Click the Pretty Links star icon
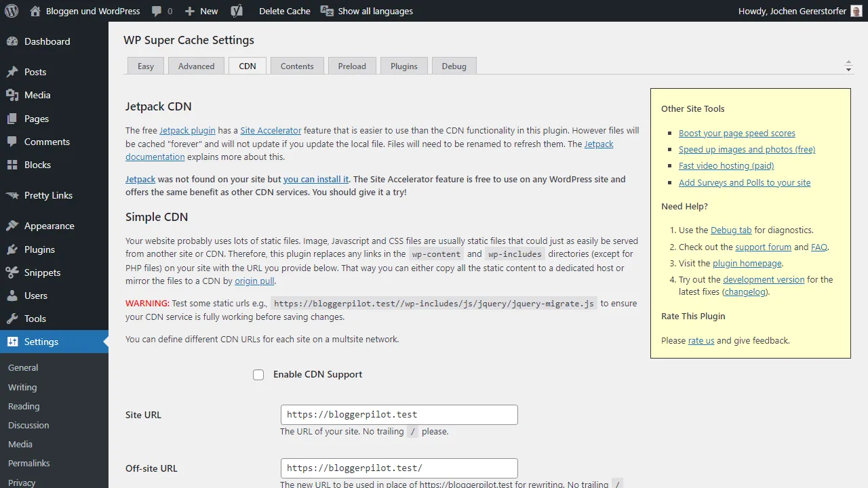This screenshot has width=868, height=488. point(12,195)
